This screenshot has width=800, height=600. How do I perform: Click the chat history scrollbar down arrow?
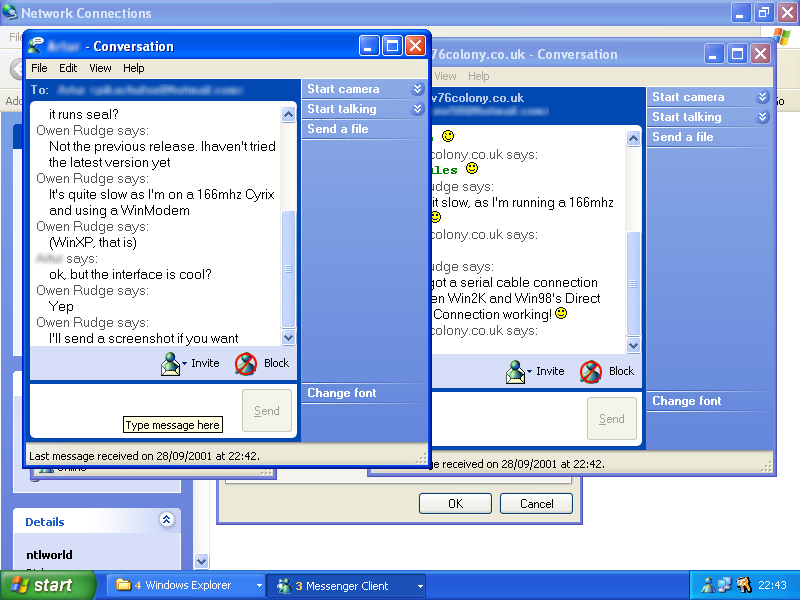click(x=289, y=339)
